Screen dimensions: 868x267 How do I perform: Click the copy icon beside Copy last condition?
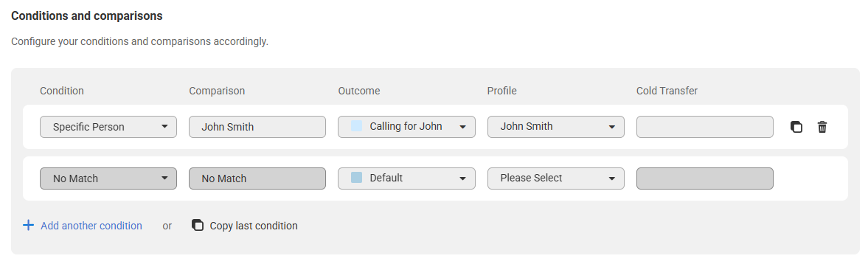click(x=198, y=226)
